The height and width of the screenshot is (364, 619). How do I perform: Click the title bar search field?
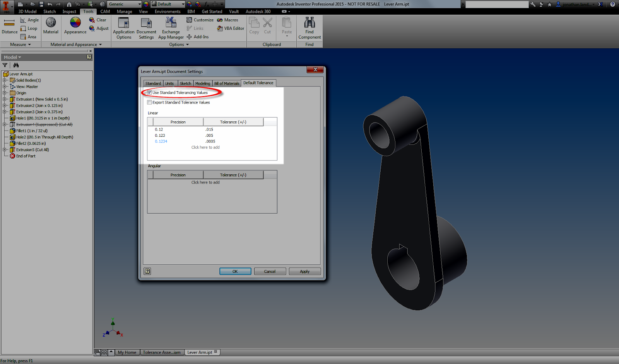[497, 4]
